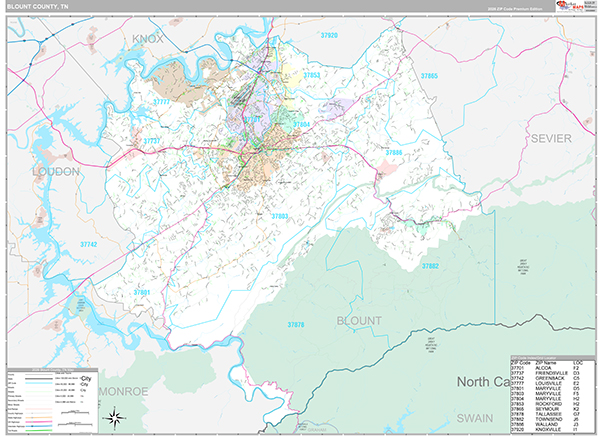Click the 2024 ZIP Code Premium Edition caption

pos(515,9)
